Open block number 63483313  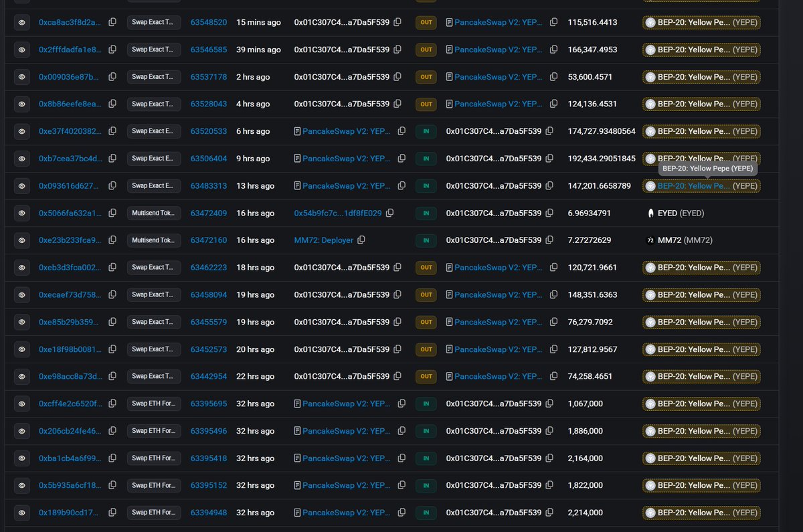click(x=209, y=186)
